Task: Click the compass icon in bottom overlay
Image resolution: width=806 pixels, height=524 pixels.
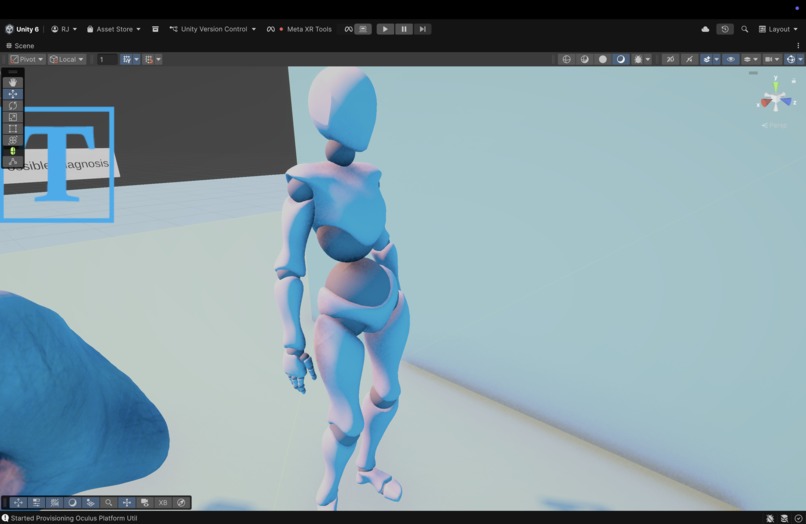Action: (x=181, y=502)
